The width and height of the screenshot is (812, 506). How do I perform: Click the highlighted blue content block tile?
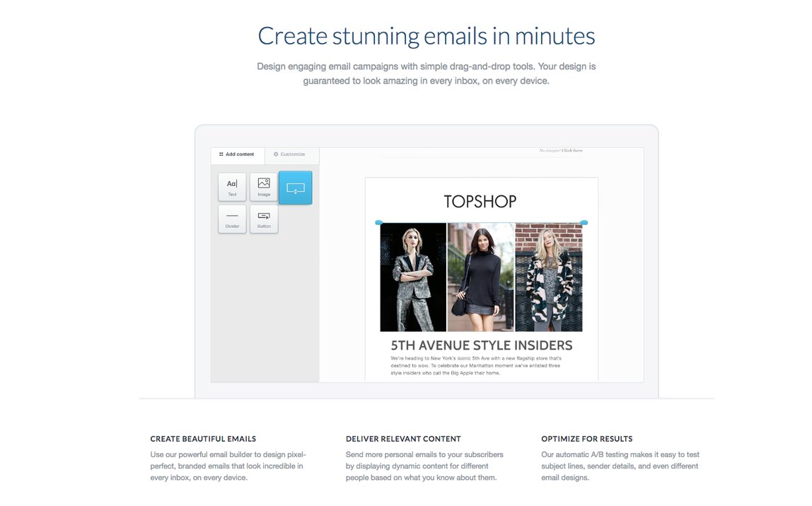296,188
